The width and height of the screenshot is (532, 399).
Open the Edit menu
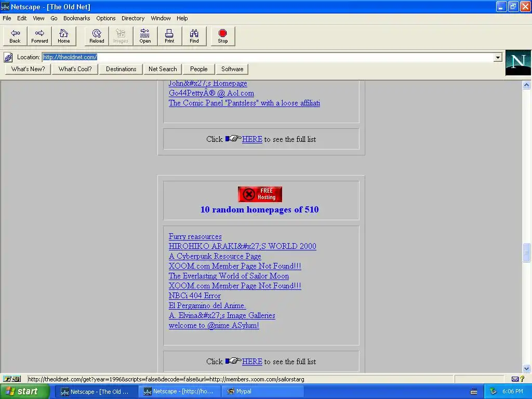22,18
